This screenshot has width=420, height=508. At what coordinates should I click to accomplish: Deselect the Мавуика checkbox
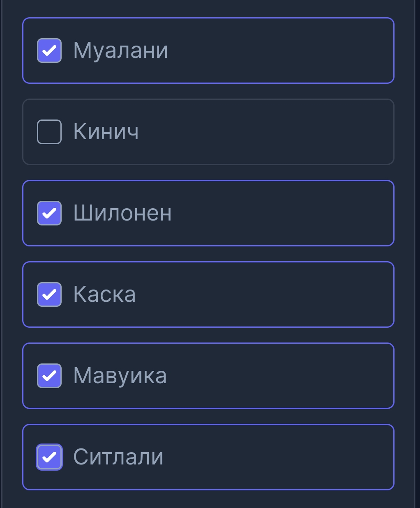(x=49, y=376)
